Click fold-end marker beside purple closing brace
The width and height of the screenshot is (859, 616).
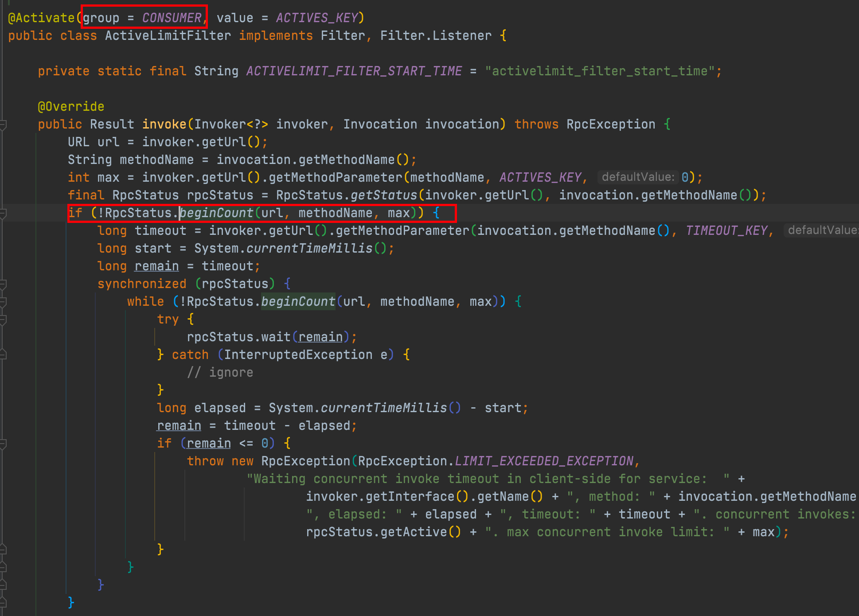(3, 585)
